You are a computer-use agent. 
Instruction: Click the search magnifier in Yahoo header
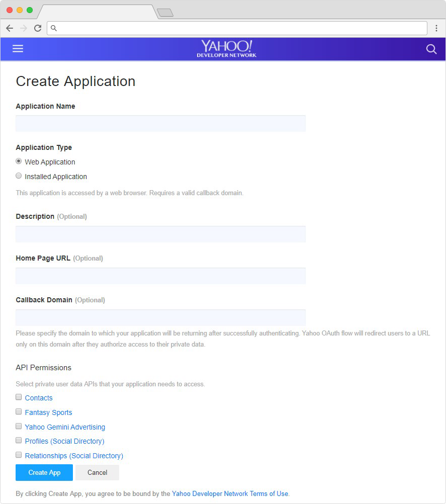click(x=431, y=49)
